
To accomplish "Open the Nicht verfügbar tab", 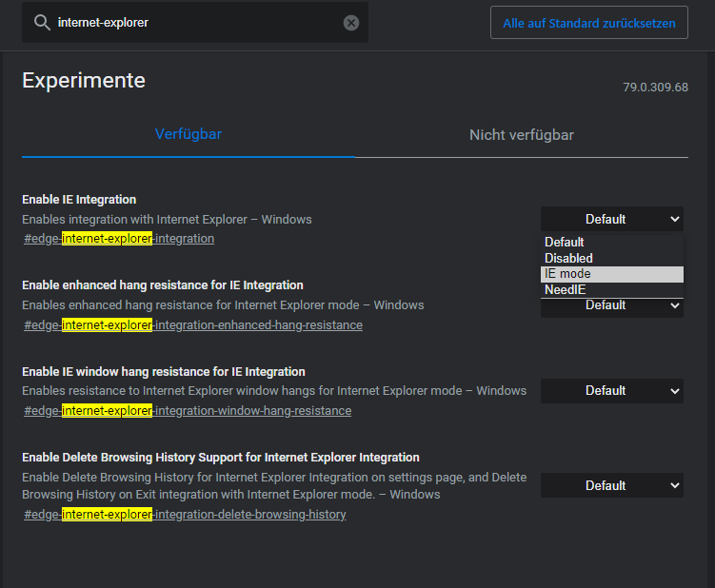I will [521, 135].
